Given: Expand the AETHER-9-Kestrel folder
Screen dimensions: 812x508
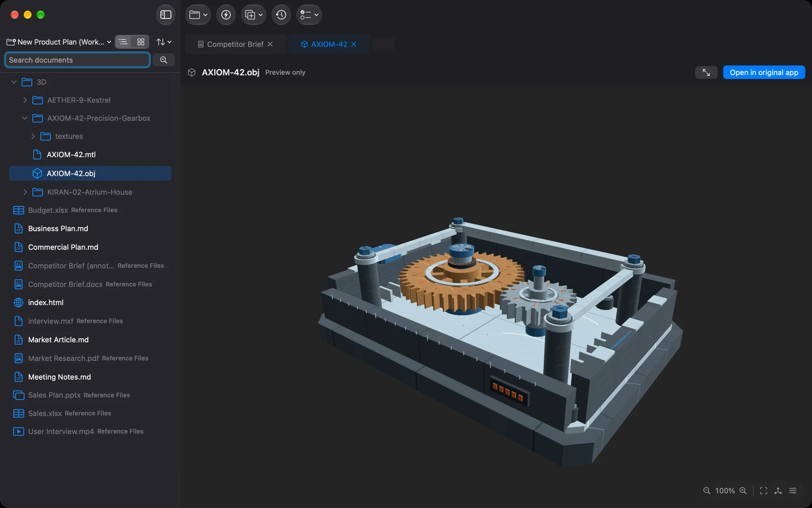Looking at the screenshot, I should [25, 100].
